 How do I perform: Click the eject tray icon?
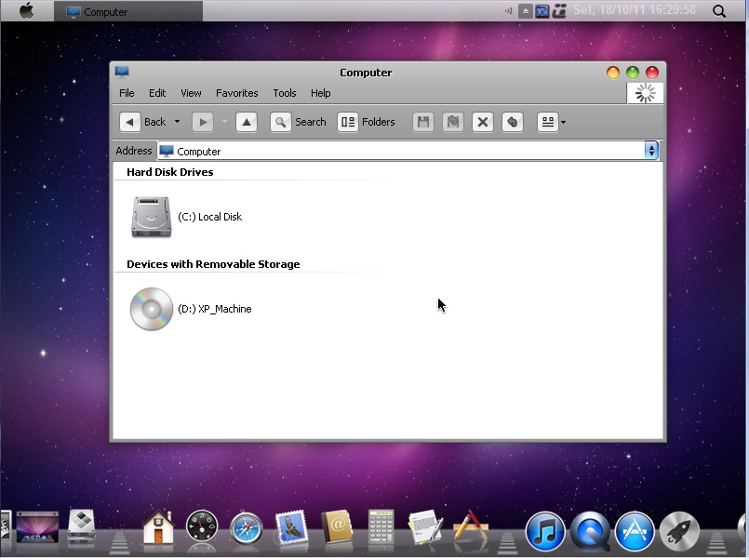pos(526,11)
